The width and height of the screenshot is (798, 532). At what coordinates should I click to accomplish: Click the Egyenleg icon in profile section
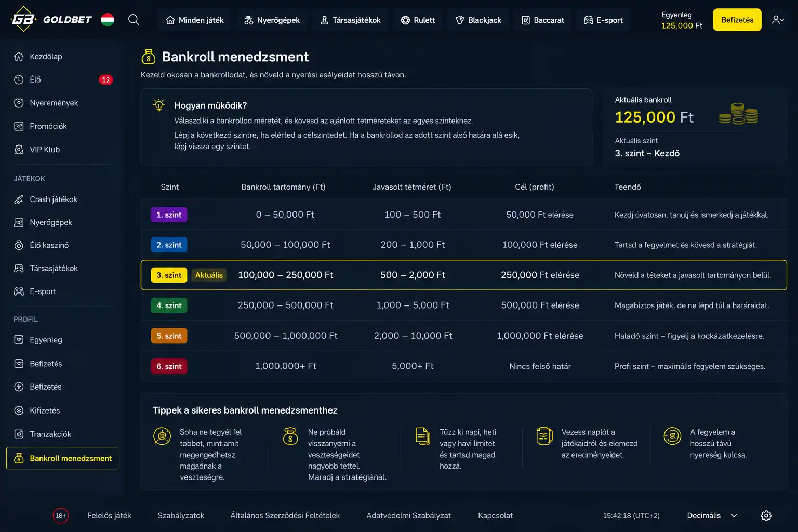tap(19, 340)
